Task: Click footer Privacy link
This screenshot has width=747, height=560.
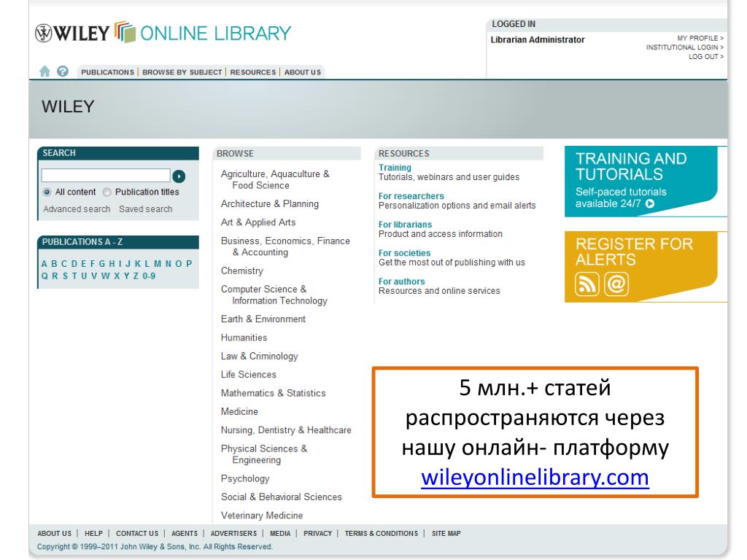Action: tap(317, 534)
